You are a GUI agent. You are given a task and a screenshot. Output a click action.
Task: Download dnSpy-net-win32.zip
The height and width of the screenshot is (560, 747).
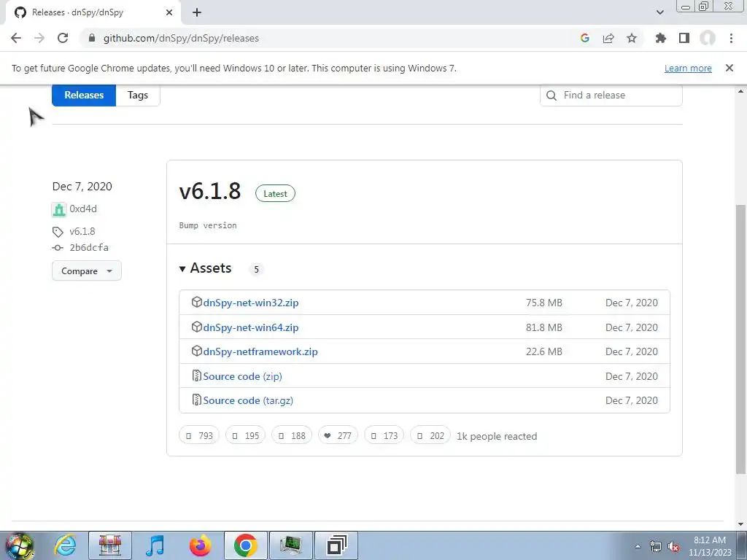click(251, 303)
